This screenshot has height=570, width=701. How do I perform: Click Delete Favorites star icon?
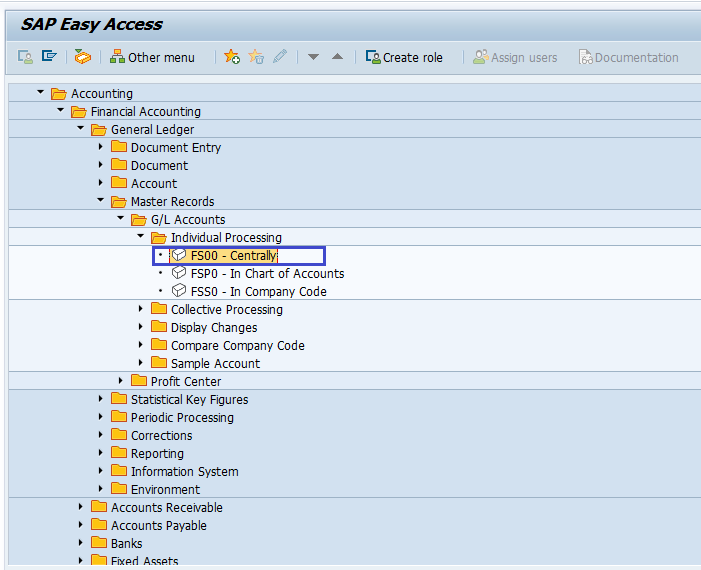coord(256,57)
